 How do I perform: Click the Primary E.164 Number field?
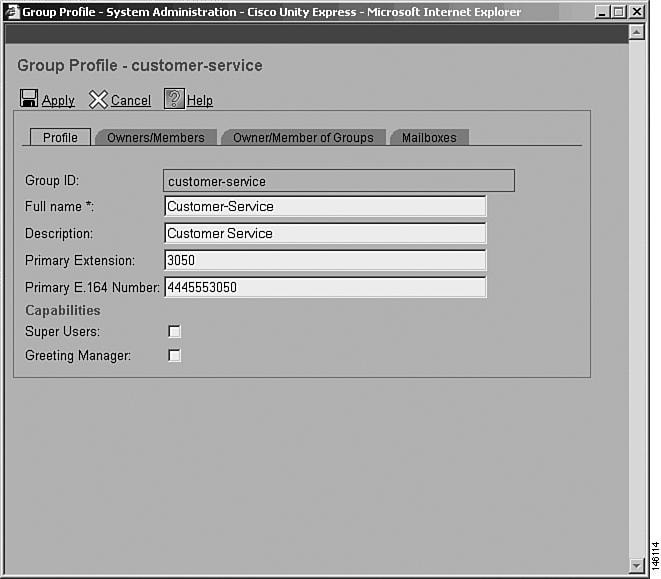[x=325, y=288]
